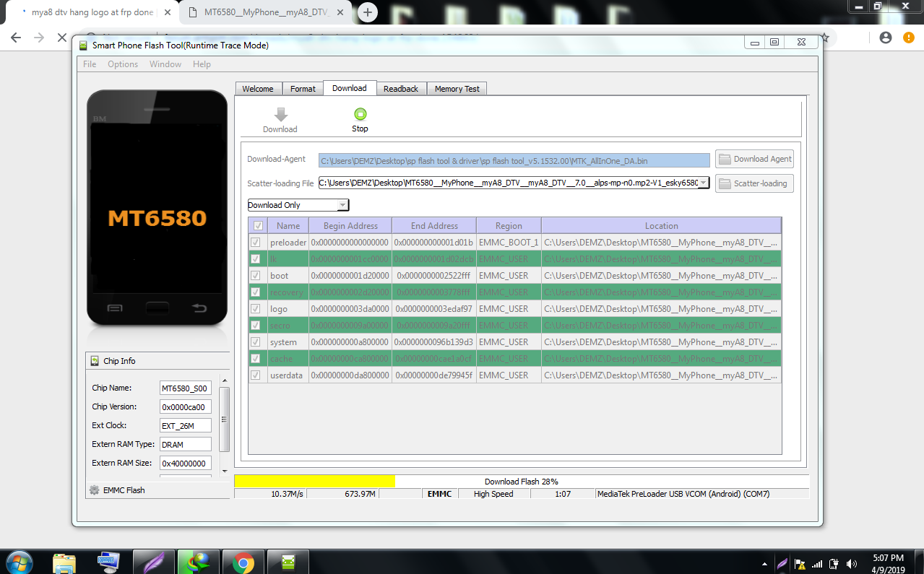Toggle the select-all header checkbox
The width and height of the screenshot is (924, 574).
pyautogui.click(x=259, y=226)
